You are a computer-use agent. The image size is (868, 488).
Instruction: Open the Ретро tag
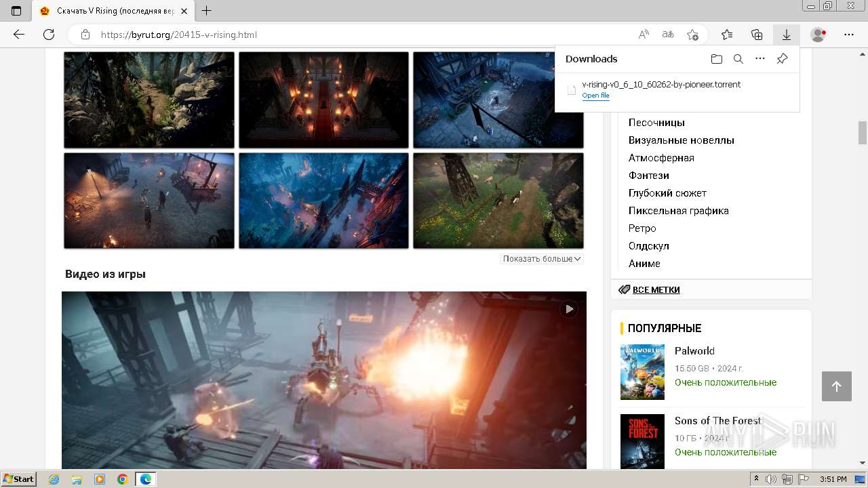click(642, 228)
